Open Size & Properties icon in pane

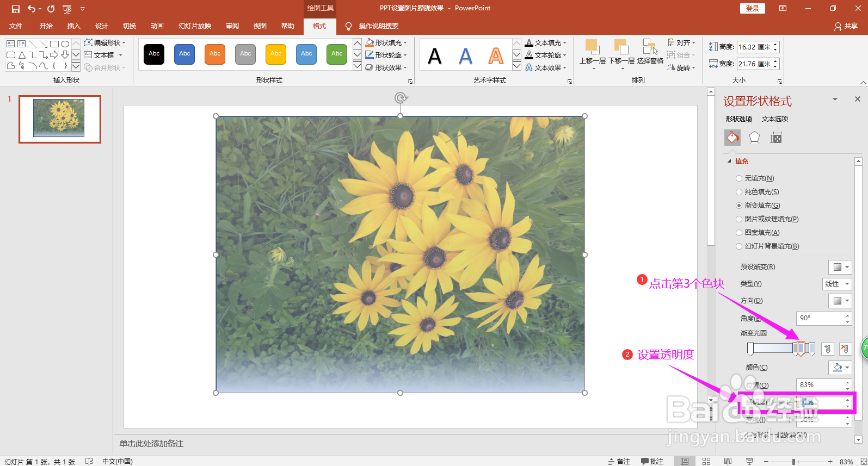(x=776, y=138)
